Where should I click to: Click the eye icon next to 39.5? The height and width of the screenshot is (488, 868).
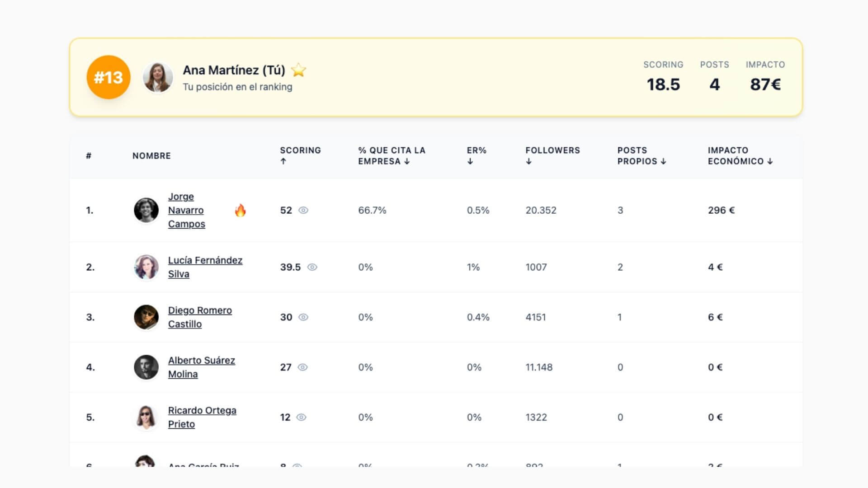tap(312, 267)
